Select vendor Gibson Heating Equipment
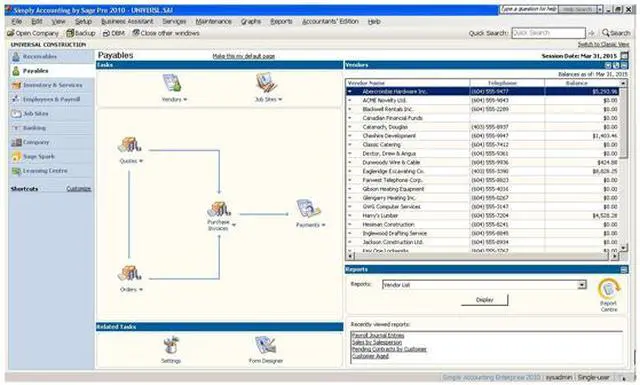 (393, 189)
